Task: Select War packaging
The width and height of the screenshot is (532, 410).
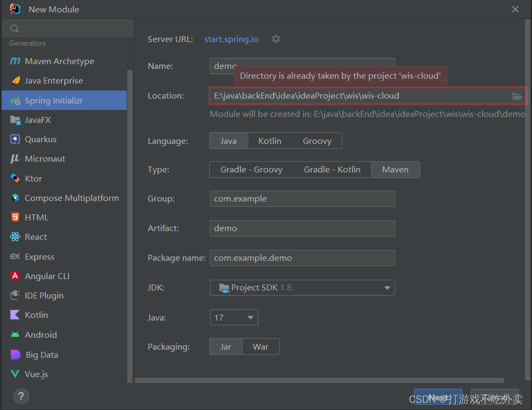Action: coord(260,346)
